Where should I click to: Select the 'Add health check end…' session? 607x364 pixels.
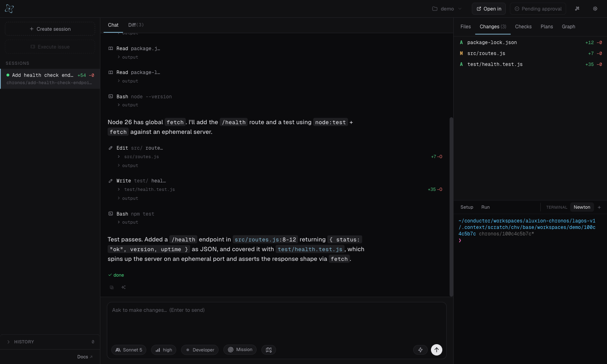[50, 79]
